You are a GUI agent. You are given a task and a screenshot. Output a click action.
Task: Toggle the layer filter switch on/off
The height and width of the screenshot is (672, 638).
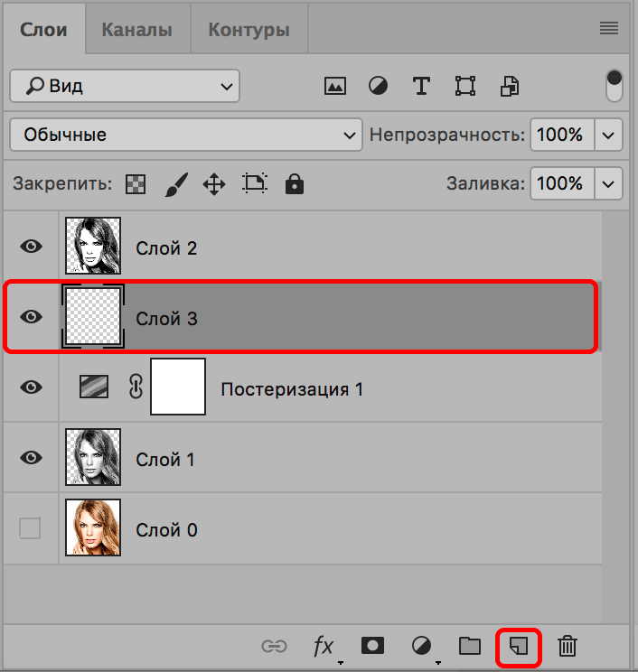(x=615, y=86)
